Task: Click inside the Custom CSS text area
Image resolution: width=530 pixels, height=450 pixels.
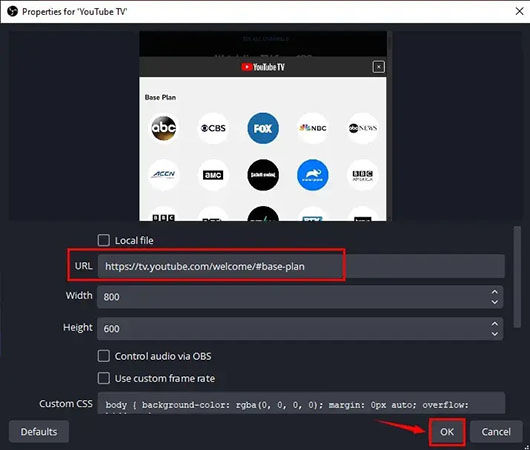Action: (x=302, y=403)
